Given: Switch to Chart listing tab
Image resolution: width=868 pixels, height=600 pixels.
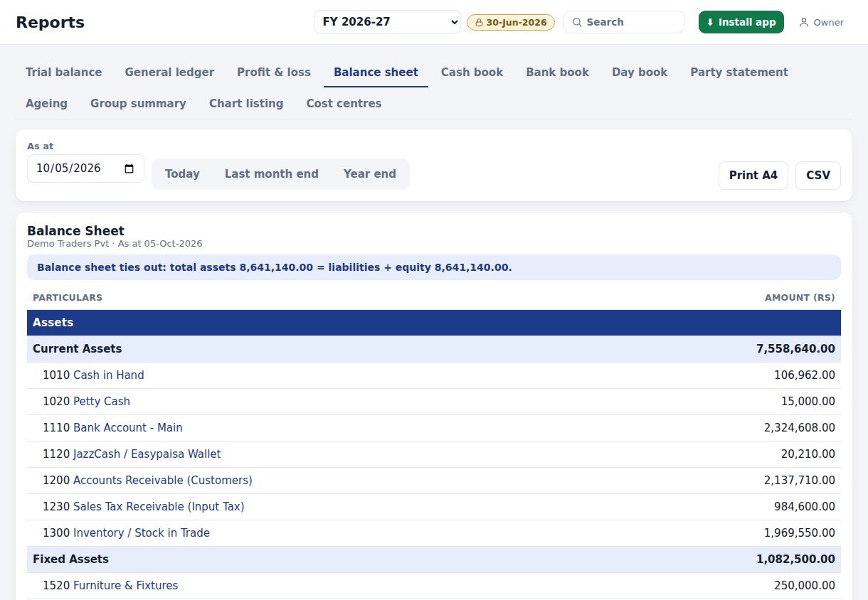Looking at the screenshot, I should pos(246,103).
